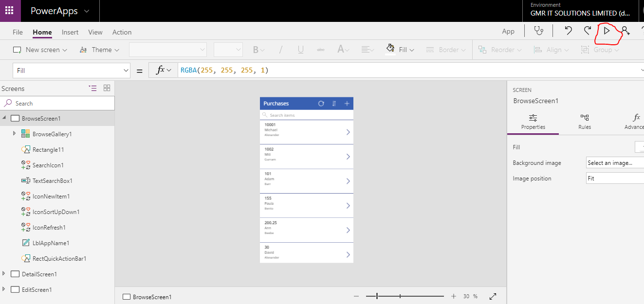Switch Screens pane to thumbnail view
Screen dimensions: 644x304
107,88
